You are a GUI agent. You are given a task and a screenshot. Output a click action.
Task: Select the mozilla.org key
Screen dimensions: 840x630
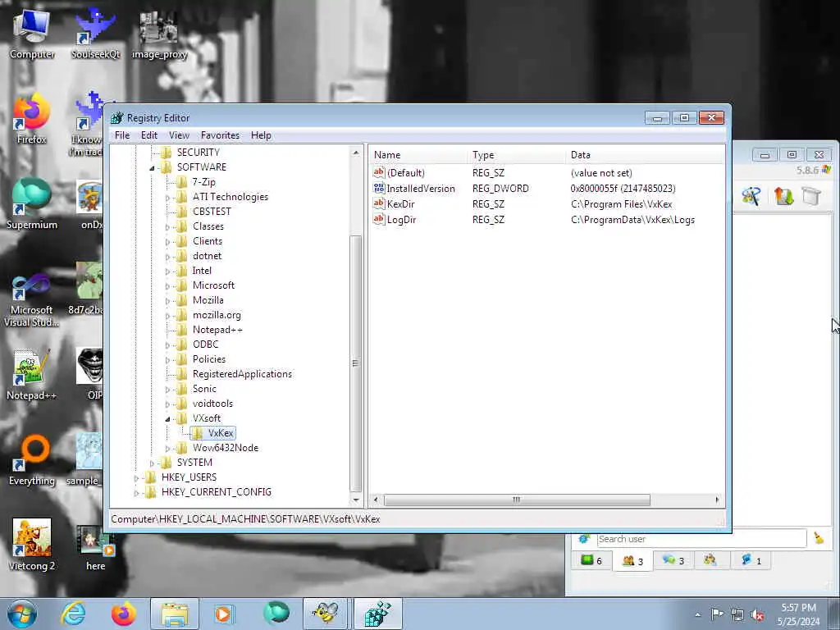[x=217, y=315]
